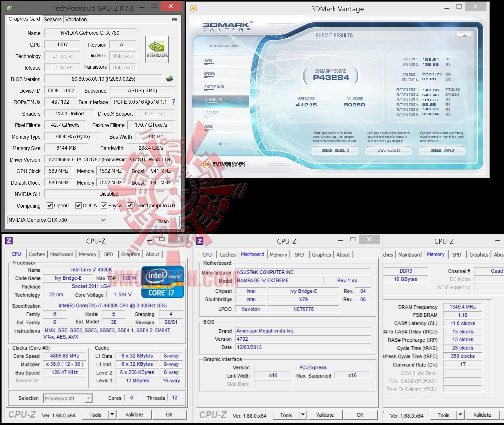Screen dimensions: 504x425
Task: Click the GPU-Z title bar app icon
Action: [x=9, y=8]
